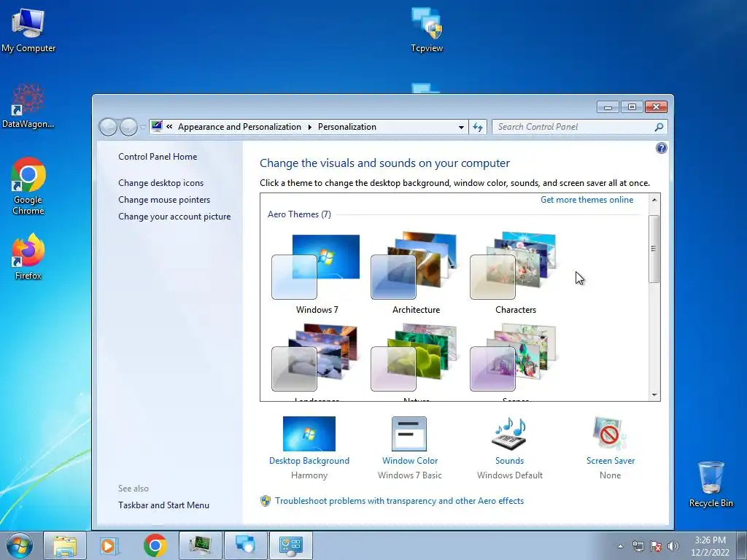Expand the breadcrumb arrow after Appearance and Personalization
Screen dimensions: 747x560
point(309,127)
